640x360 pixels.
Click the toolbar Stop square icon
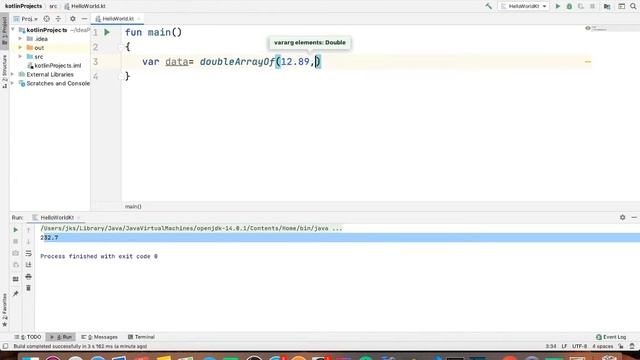[592, 6]
